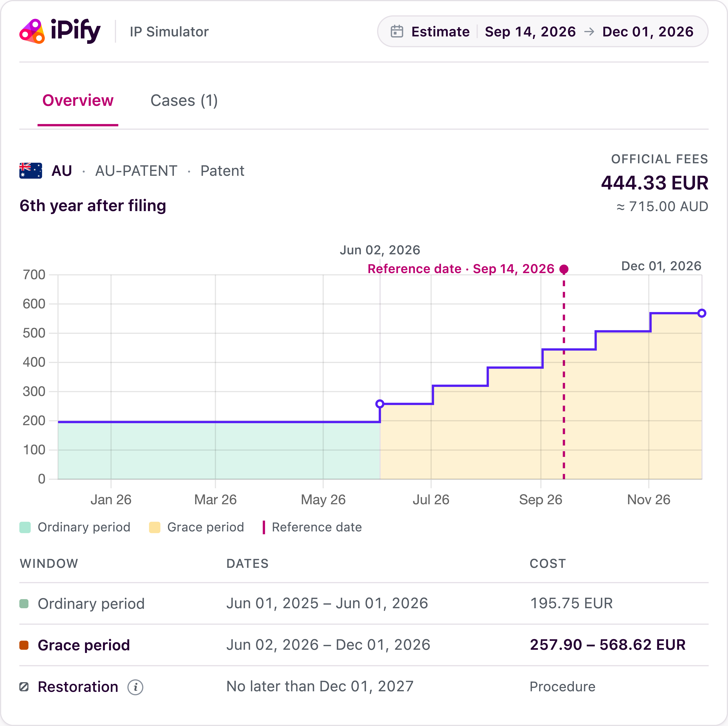This screenshot has width=728, height=726.
Task: Click the chart endpoint at Dec 01, 2026
Action: point(702,313)
